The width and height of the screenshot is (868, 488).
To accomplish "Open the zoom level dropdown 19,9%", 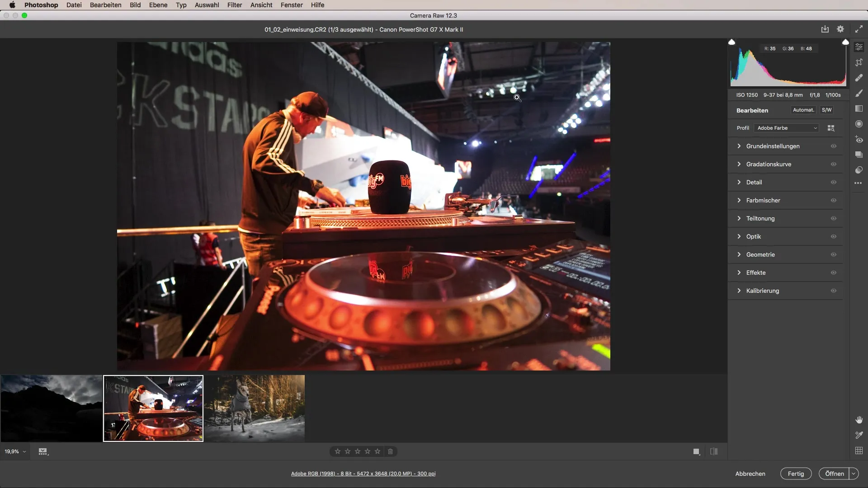I will pos(15,451).
